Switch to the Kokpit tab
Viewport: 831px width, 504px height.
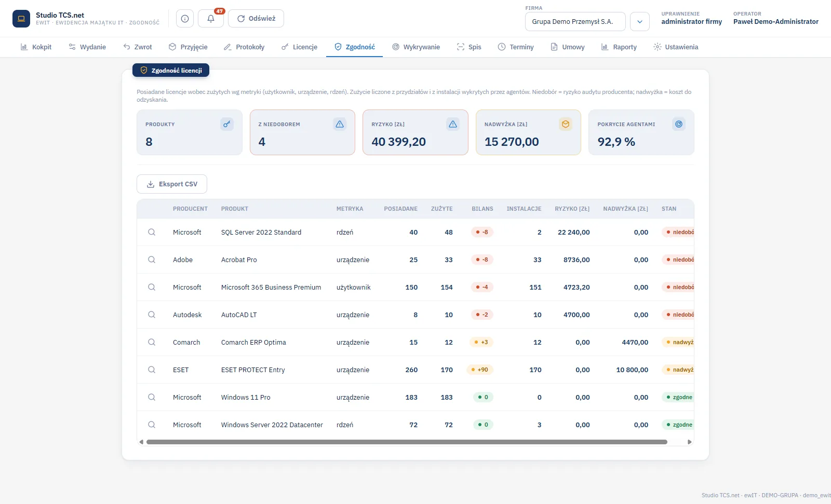pos(36,47)
